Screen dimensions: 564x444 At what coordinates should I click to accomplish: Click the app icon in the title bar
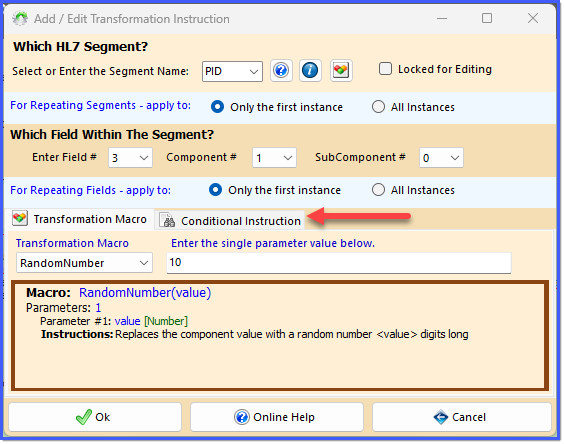click(20, 18)
